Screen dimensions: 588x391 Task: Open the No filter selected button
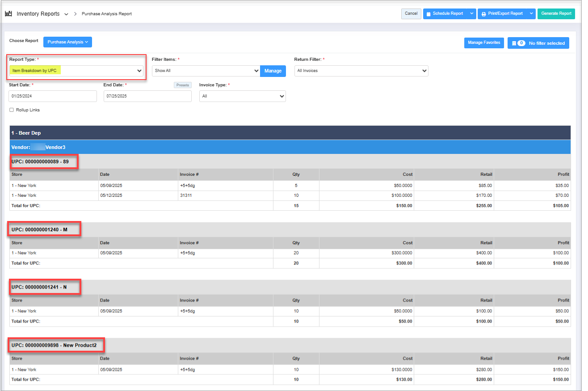click(538, 43)
